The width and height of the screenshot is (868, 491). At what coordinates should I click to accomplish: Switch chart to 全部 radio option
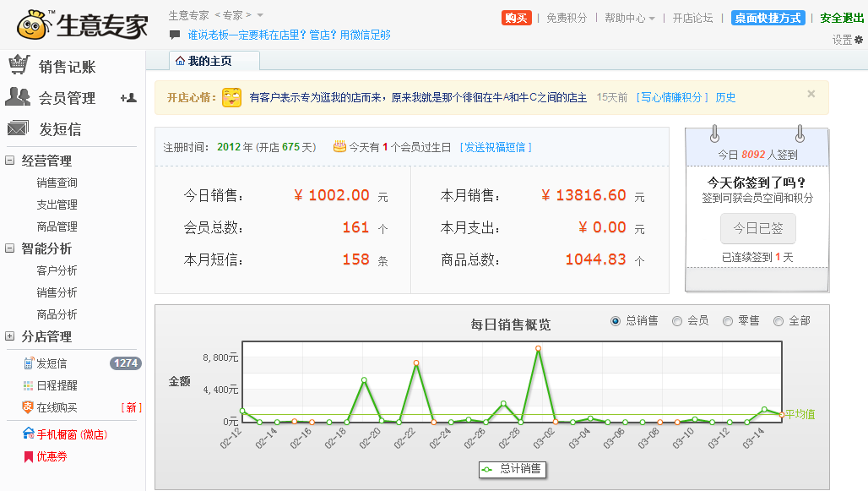(x=778, y=321)
